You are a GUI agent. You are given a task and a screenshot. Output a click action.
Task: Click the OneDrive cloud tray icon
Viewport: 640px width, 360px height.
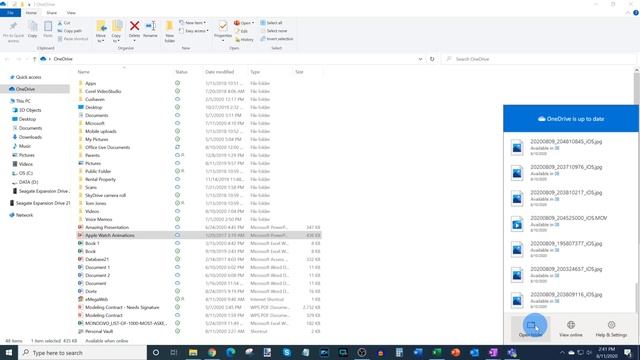pos(572,352)
